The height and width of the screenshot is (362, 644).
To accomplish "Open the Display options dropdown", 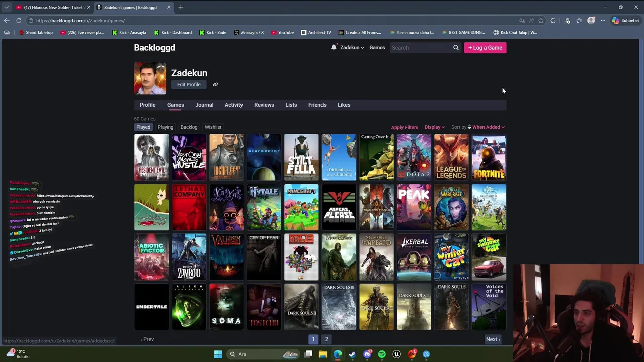I will pyautogui.click(x=434, y=127).
